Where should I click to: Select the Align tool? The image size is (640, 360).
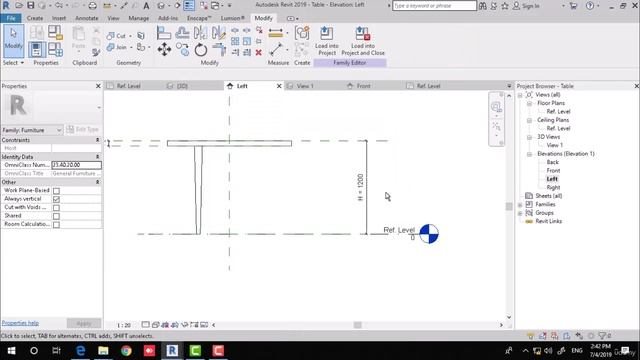[x=164, y=33]
